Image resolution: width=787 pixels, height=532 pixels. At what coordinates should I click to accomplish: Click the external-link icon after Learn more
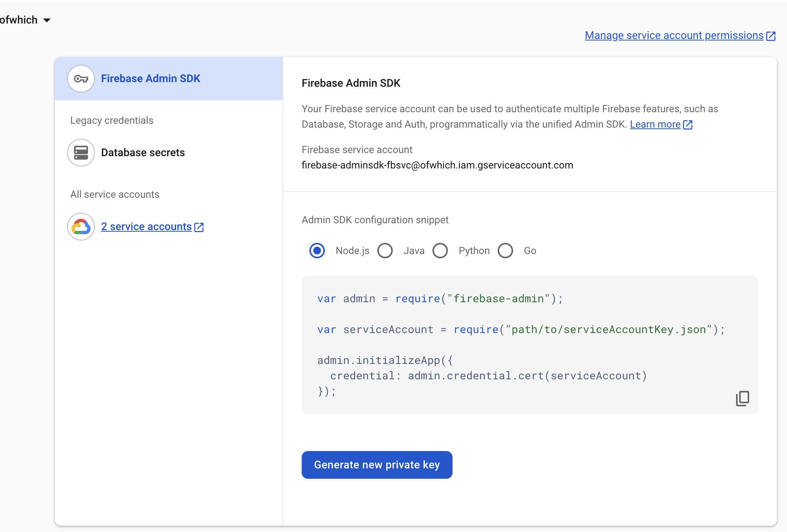688,125
